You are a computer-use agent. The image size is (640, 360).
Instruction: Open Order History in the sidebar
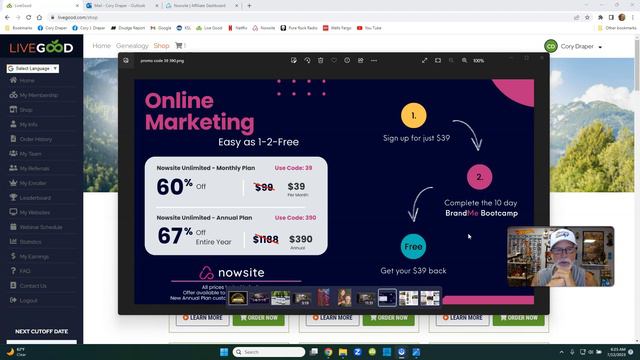(36, 139)
